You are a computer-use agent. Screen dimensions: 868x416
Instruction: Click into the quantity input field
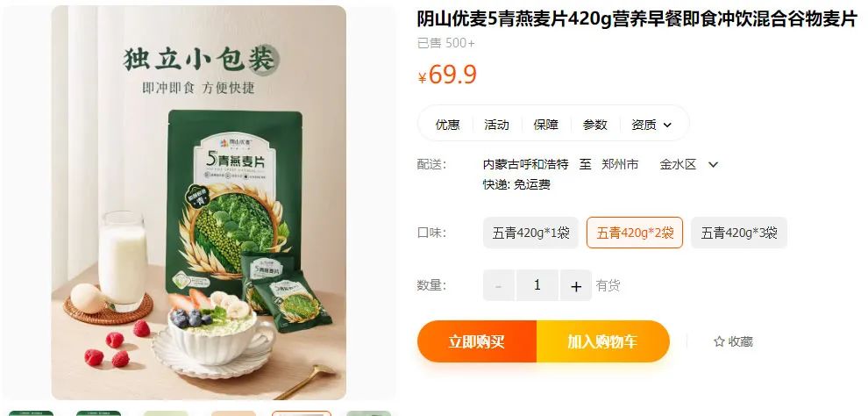(x=537, y=286)
